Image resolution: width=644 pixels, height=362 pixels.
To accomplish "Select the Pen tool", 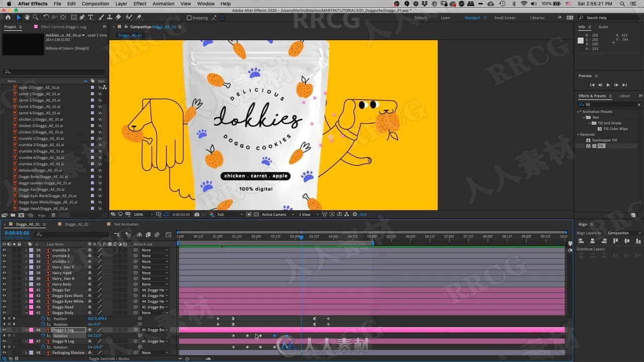I will 83,17.
